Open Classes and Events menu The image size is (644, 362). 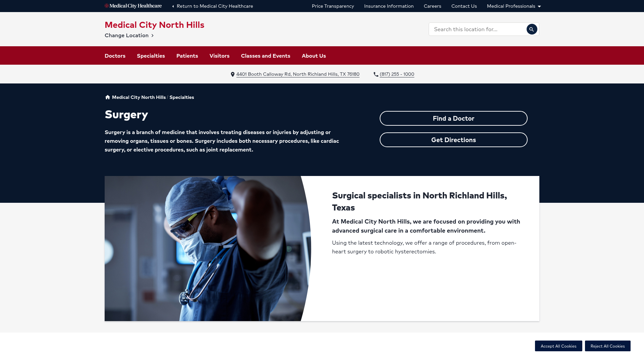point(266,56)
